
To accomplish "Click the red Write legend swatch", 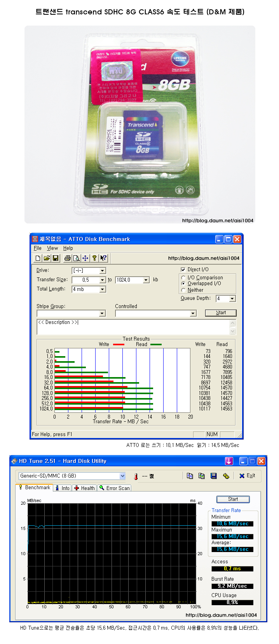I will (x=119, y=345).
